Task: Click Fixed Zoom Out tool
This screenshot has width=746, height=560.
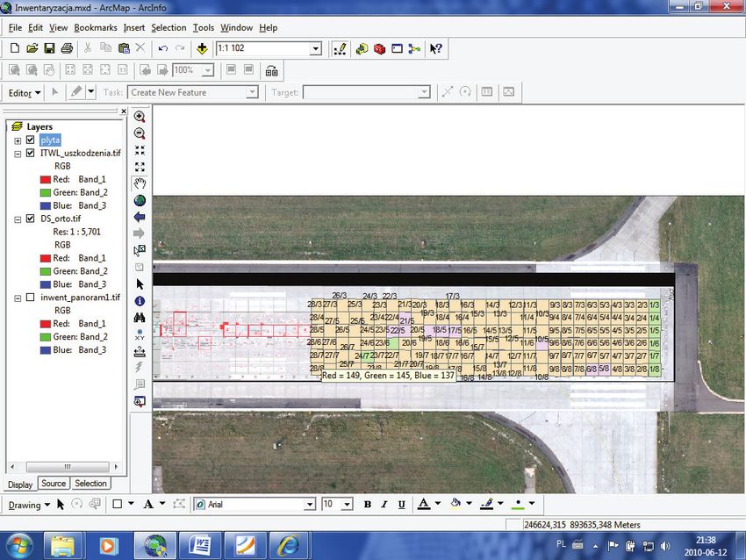Action: (x=140, y=167)
